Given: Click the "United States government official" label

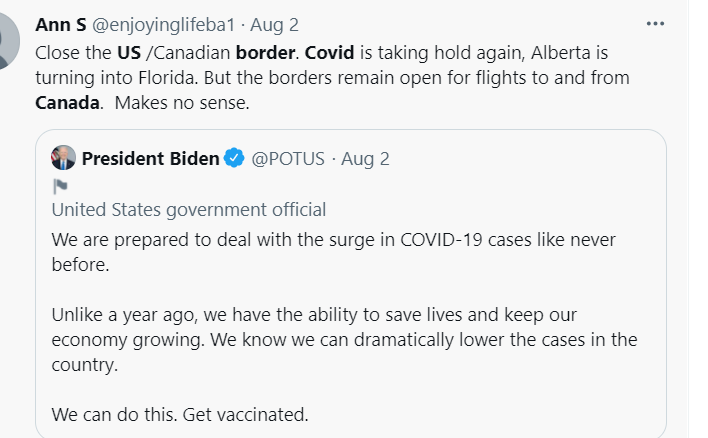Looking at the screenshot, I should pyautogui.click(x=189, y=209).
